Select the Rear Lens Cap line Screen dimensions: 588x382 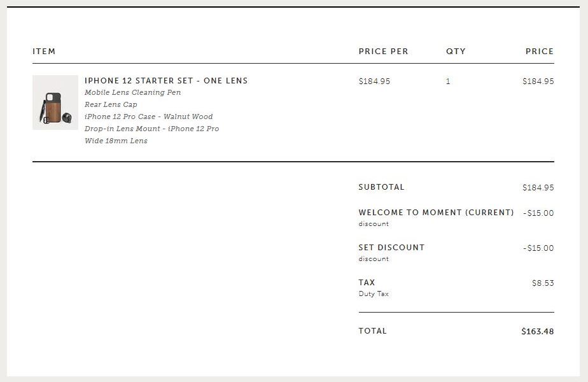click(111, 104)
